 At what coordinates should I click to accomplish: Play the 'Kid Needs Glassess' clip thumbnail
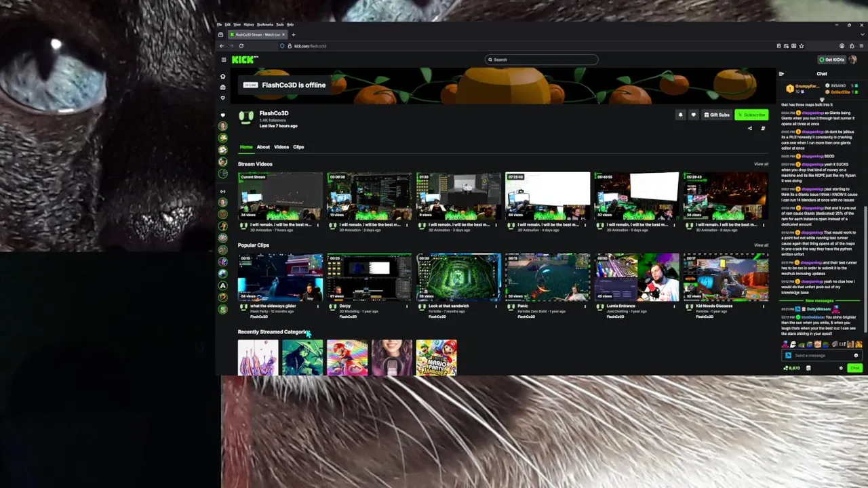click(x=726, y=277)
